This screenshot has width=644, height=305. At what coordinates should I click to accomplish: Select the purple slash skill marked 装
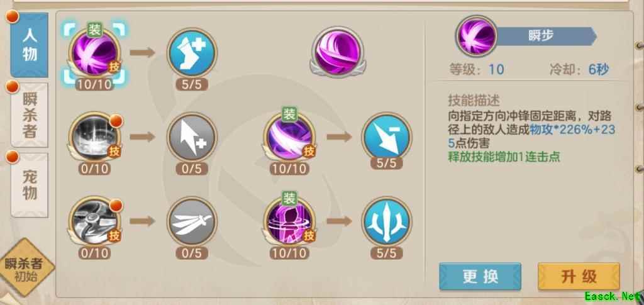pyautogui.click(x=289, y=138)
